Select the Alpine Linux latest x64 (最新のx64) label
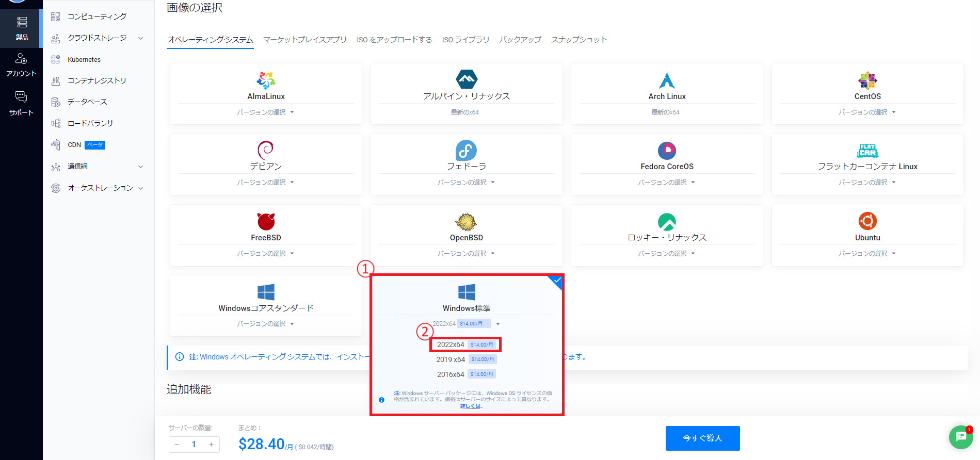This screenshot has width=980, height=460. click(x=465, y=112)
